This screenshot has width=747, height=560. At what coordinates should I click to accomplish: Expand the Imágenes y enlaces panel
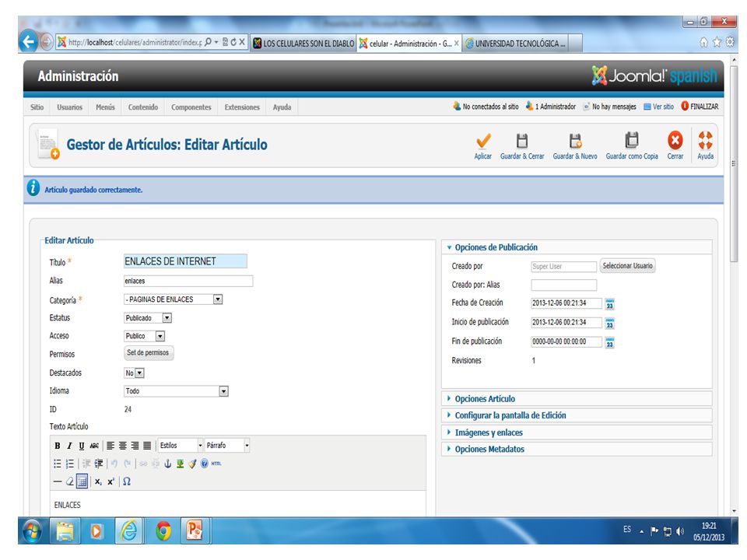489,433
